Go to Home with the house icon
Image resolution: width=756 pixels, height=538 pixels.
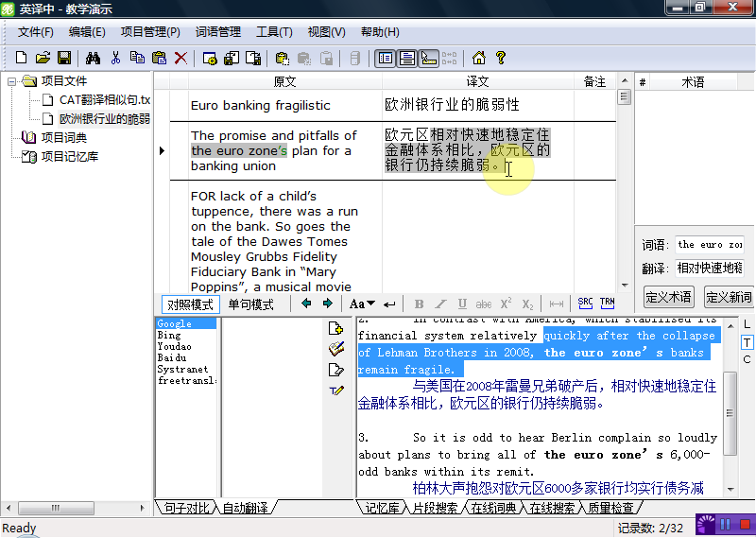point(479,58)
